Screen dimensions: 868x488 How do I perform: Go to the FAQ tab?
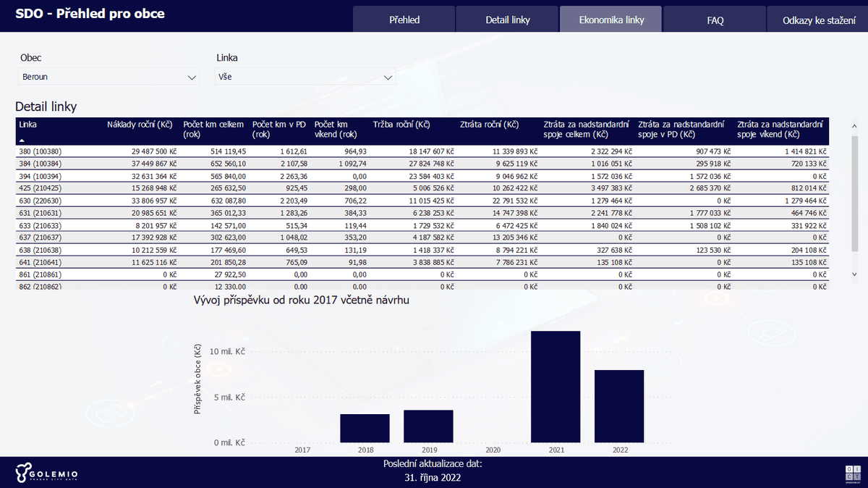(x=715, y=20)
